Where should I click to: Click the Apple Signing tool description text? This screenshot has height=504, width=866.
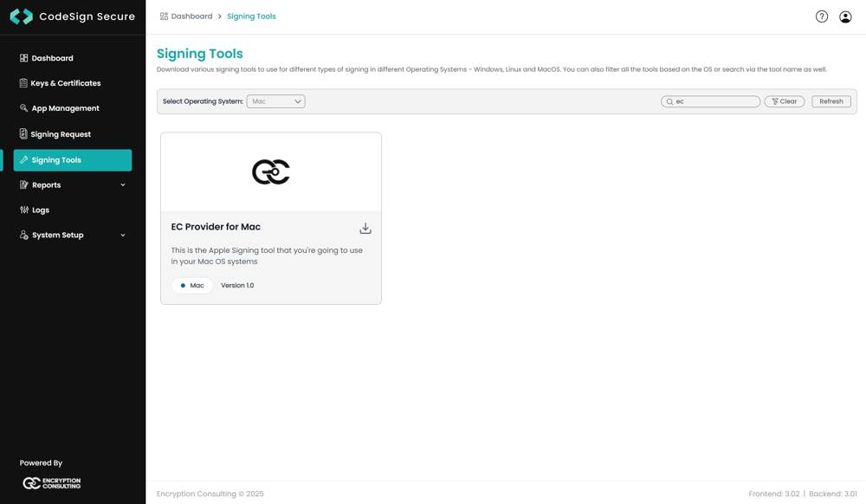(x=267, y=255)
